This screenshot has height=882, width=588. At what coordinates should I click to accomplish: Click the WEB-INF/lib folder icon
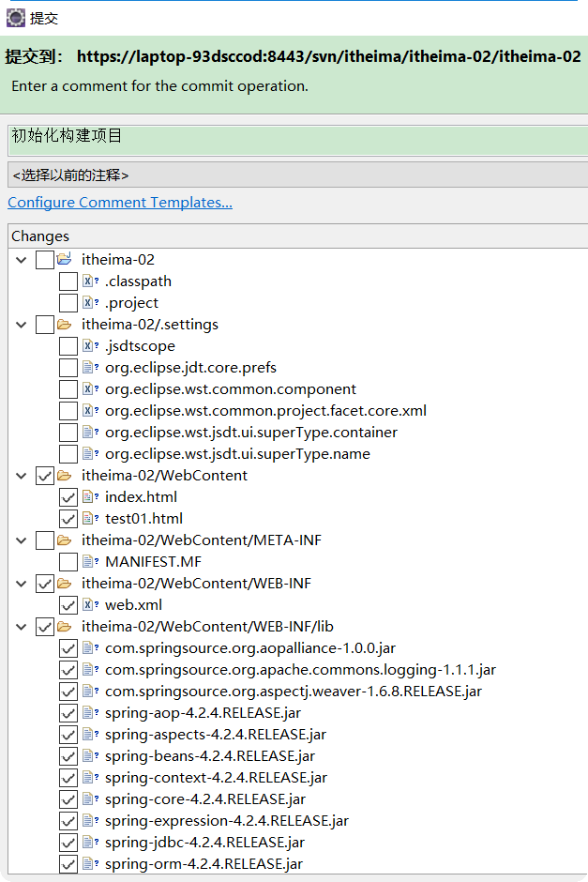(65, 626)
